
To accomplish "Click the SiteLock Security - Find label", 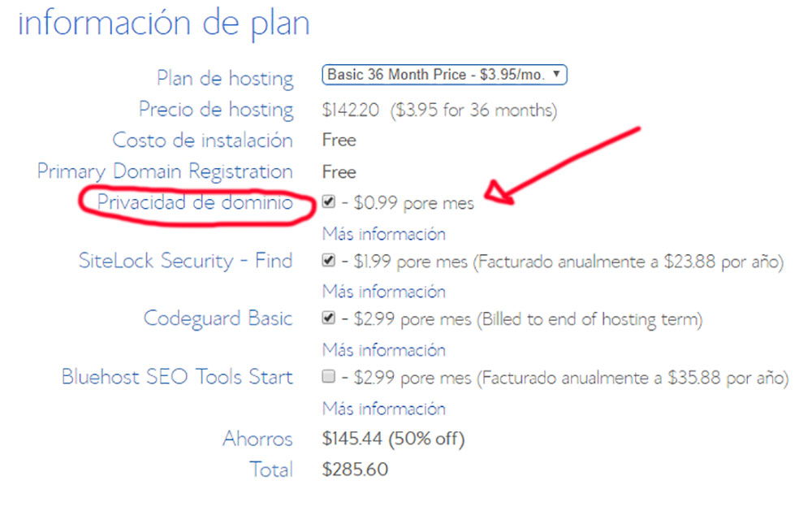I will [x=185, y=261].
